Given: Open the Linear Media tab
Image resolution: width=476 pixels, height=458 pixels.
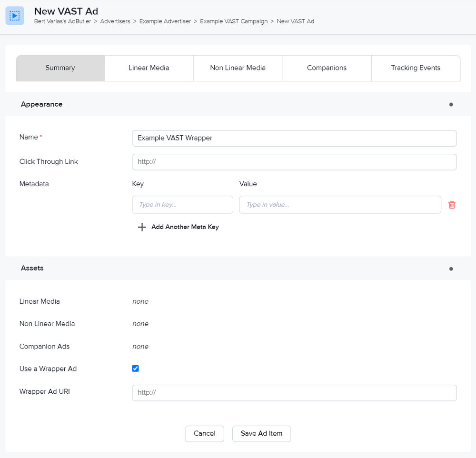Looking at the screenshot, I should [x=149, y=68].
